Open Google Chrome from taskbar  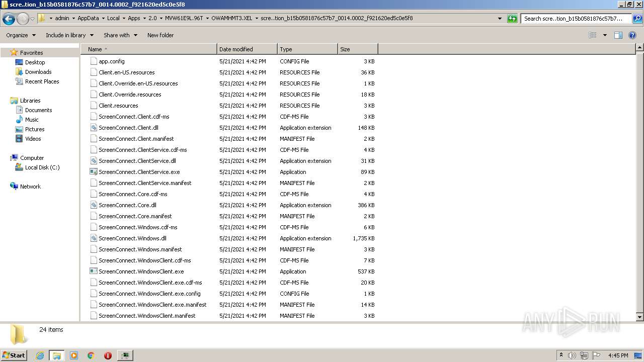click(x=91, y=355)
